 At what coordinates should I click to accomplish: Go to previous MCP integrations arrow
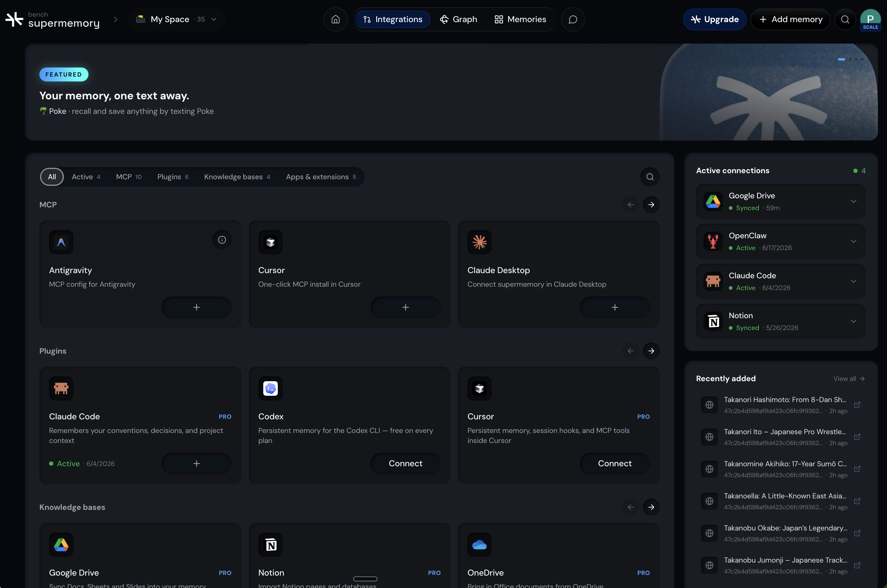click(x=630, y=205)
